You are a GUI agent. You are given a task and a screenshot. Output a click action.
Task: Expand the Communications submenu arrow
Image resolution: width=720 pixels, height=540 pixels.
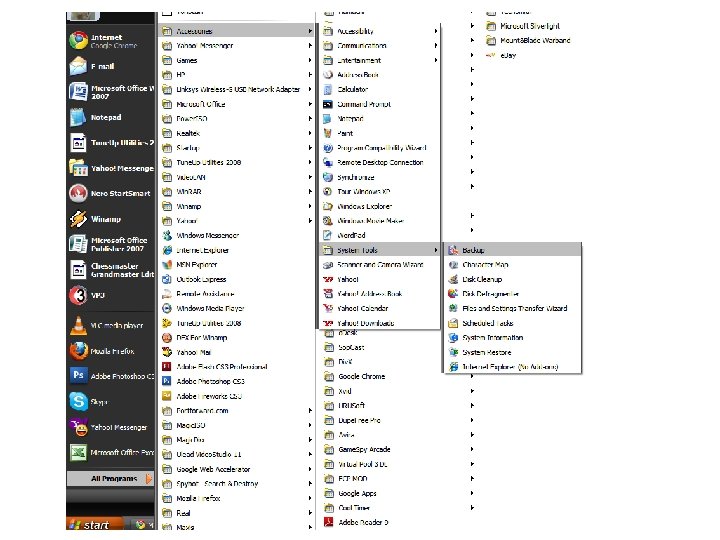click(x=436, y=45)
